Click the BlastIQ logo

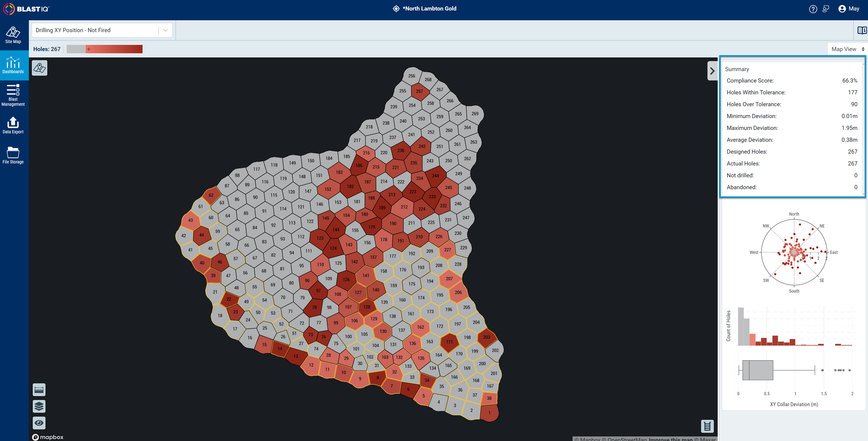(x=26, y=9)
